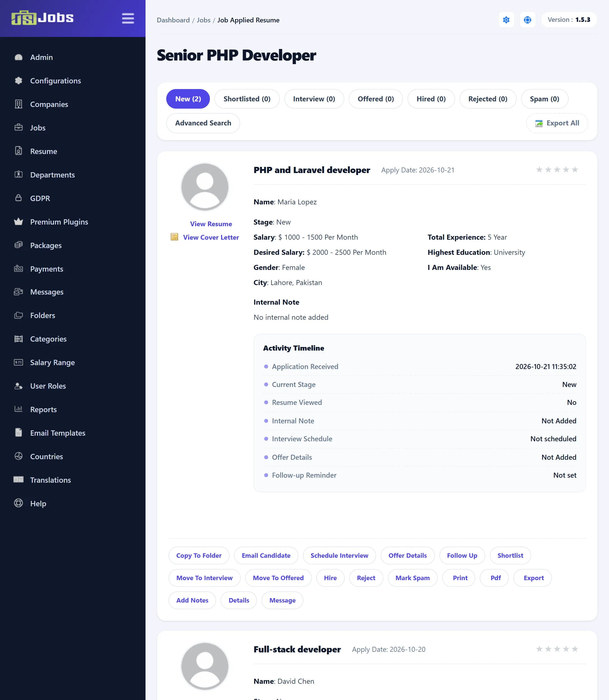609x700 pixels.
Task: Click the Copy To Folder button
Action: click(x=199, y=556)
